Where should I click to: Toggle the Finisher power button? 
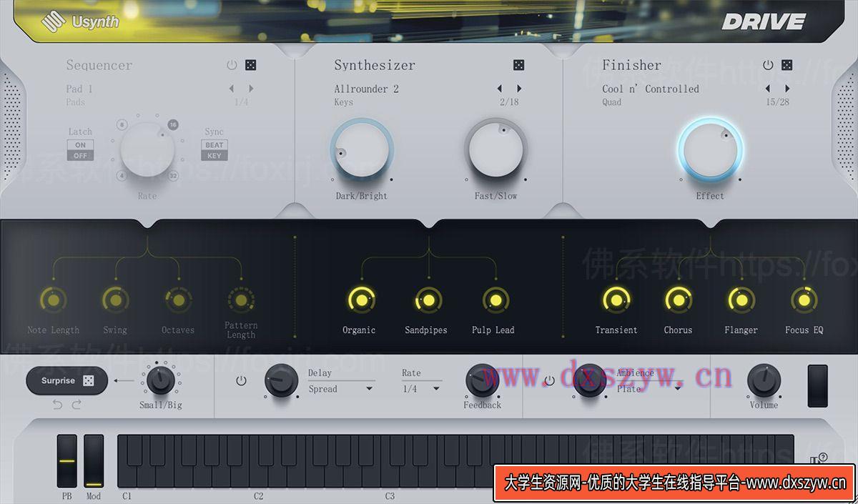(768, 65)
